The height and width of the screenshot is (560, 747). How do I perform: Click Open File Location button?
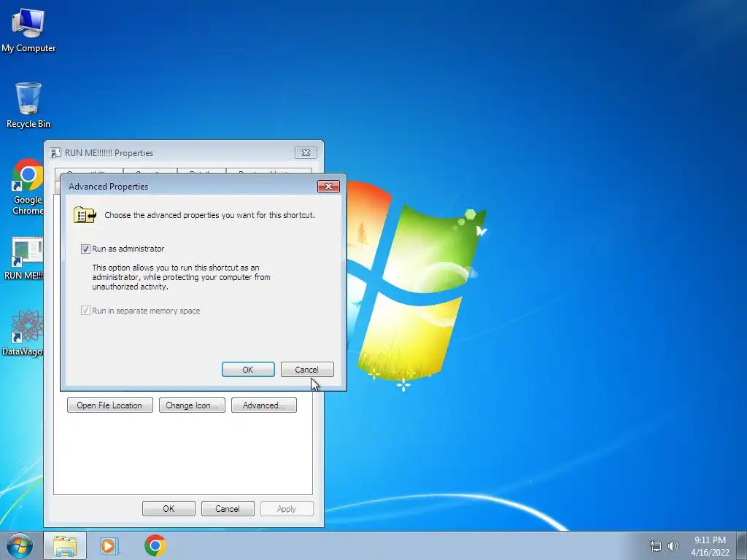pos(110,405)
